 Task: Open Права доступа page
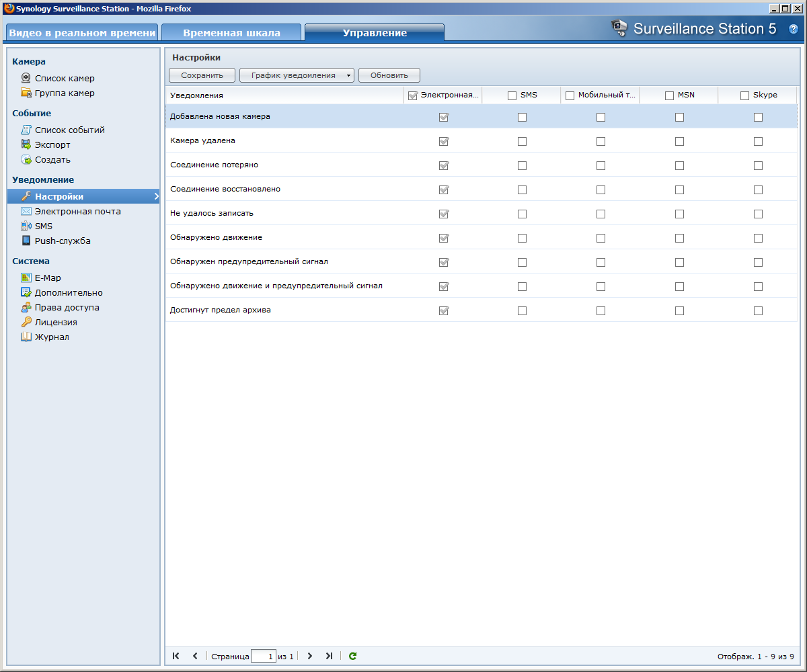pos(67,307)
